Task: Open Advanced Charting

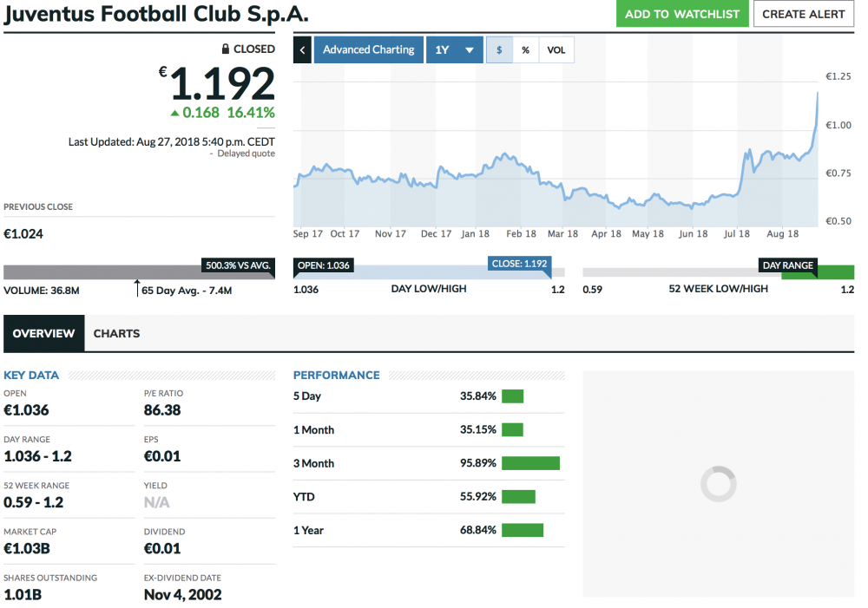Action: (x=368, y=50)
